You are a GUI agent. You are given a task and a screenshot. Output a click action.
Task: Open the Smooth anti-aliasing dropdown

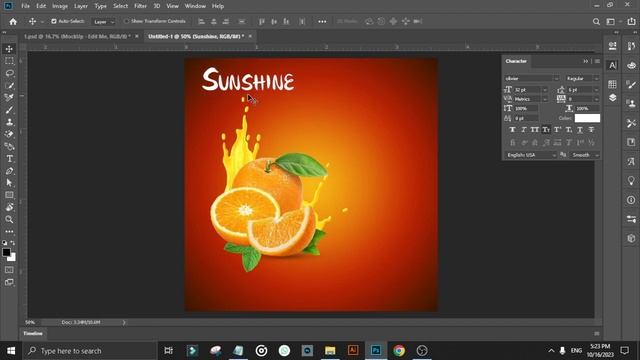point(584,155)
